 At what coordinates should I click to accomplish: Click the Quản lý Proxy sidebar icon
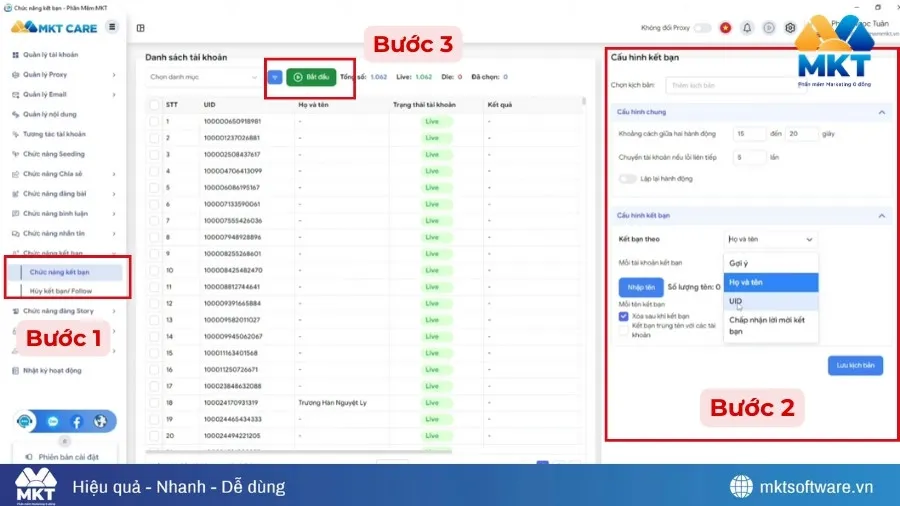click(x=15, y=75)
